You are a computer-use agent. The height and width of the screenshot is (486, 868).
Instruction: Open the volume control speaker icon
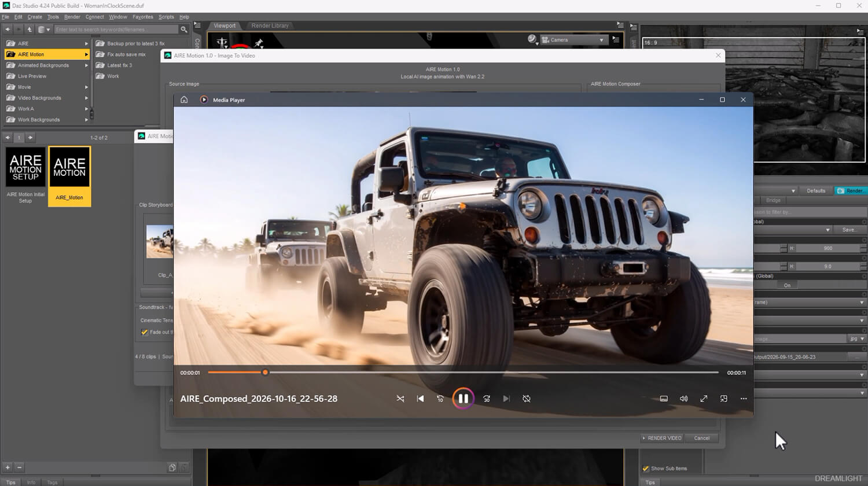[684, 399]
